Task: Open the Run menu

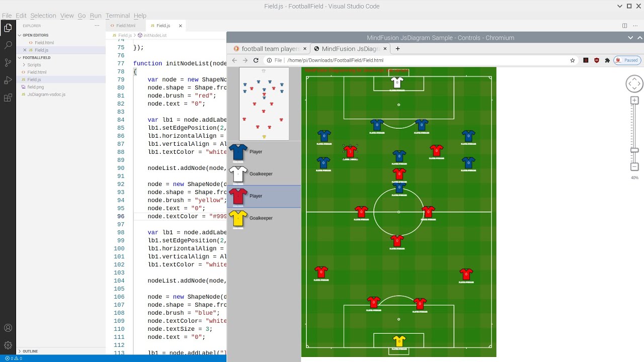Action: [x=96, y=16]
